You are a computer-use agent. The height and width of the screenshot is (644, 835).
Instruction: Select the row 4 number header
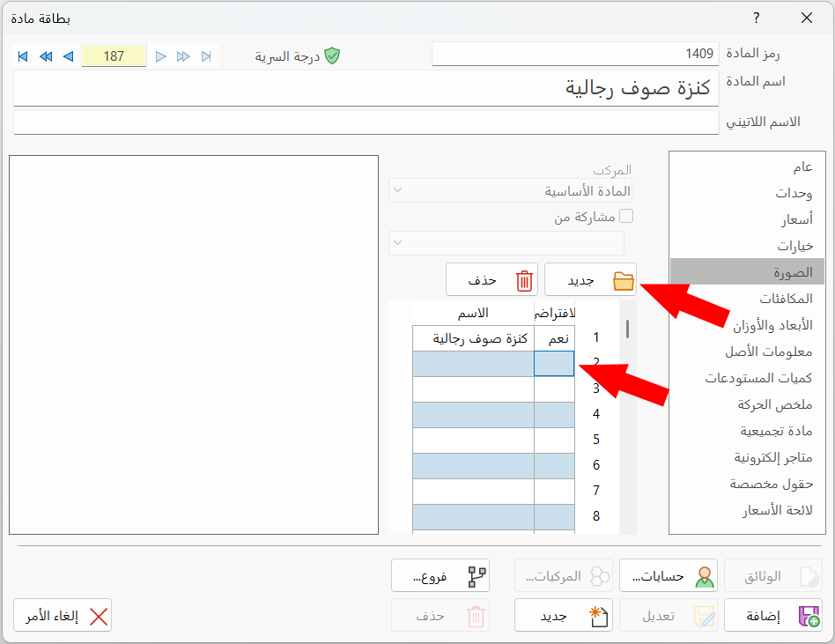click(596, 414)
